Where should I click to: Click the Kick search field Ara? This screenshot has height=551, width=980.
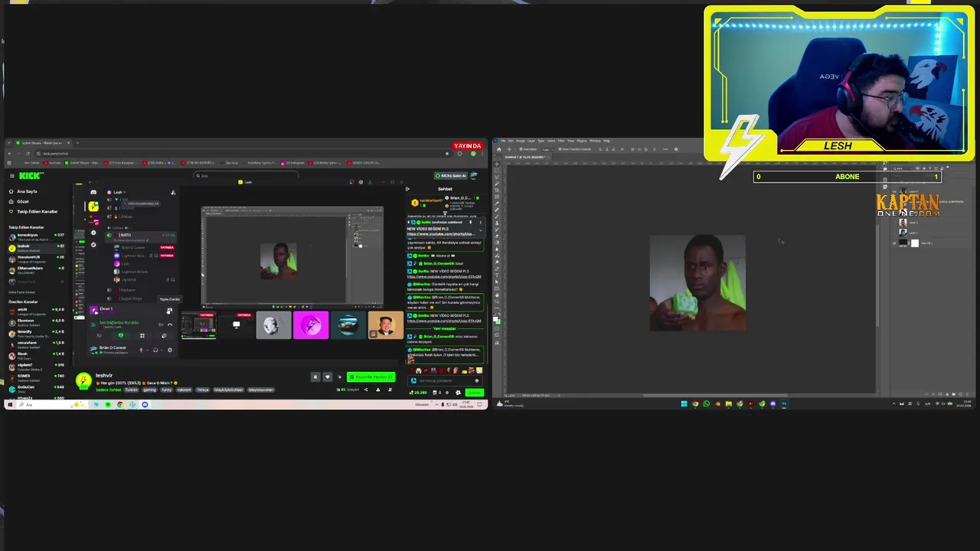point(245,175)
